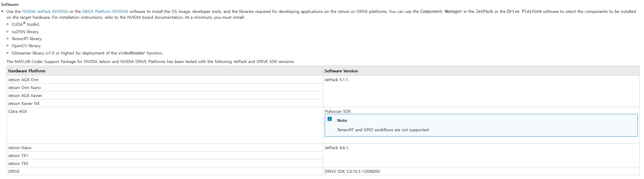Click the OpenCV library list item

click(26, 46)
